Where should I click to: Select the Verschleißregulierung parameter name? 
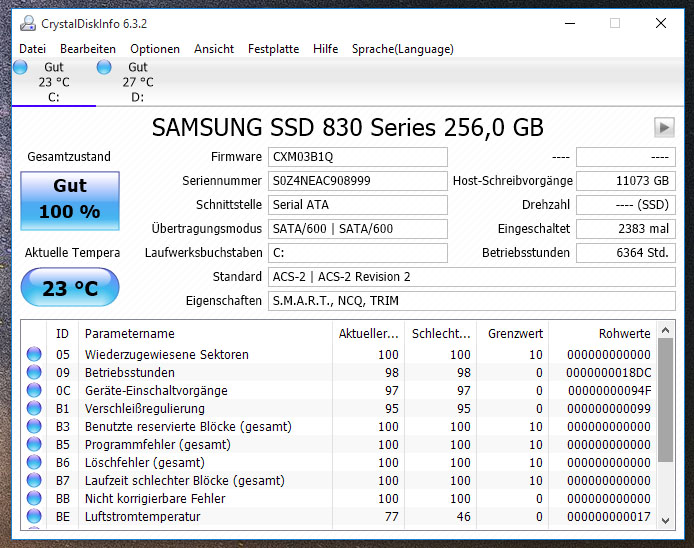click(145, 408)
